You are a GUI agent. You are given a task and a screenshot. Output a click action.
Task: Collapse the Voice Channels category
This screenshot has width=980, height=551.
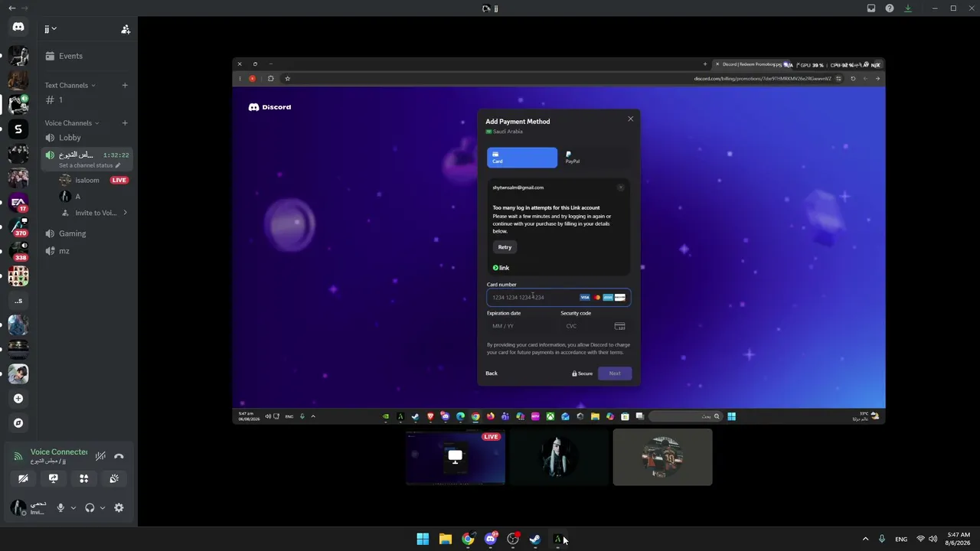tap(72, 122)
